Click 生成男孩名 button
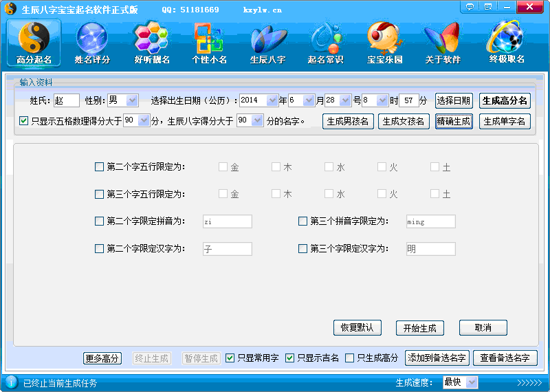 (x=348, y=122)
